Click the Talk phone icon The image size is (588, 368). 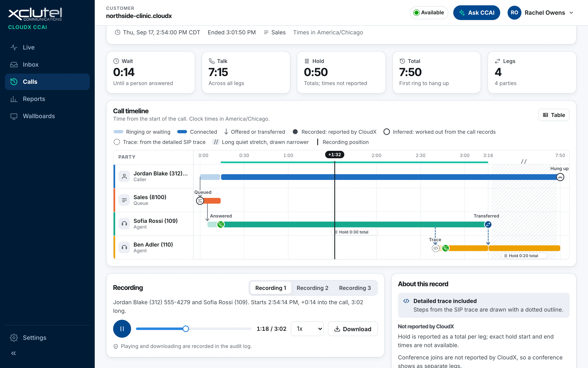coord(212,61)
